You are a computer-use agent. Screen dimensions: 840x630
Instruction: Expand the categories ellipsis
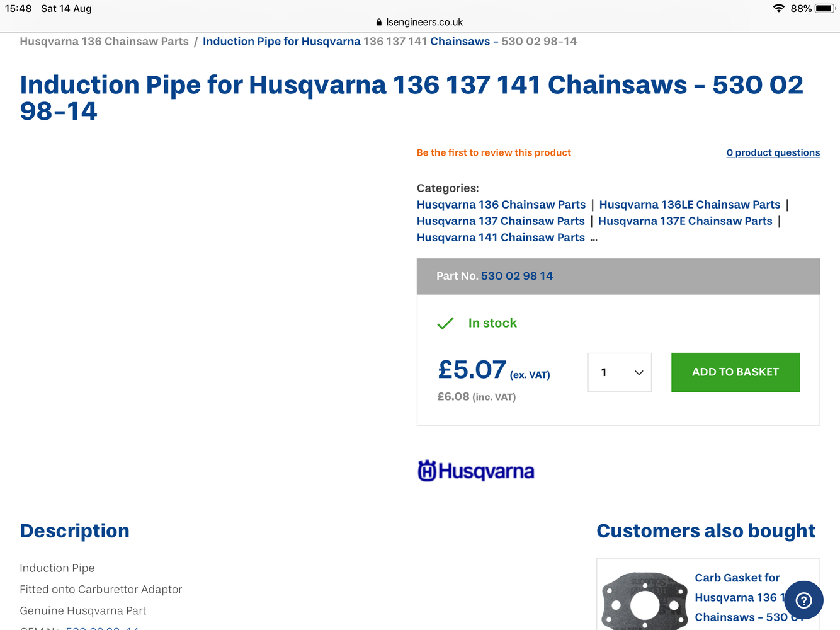pos(594,238)
